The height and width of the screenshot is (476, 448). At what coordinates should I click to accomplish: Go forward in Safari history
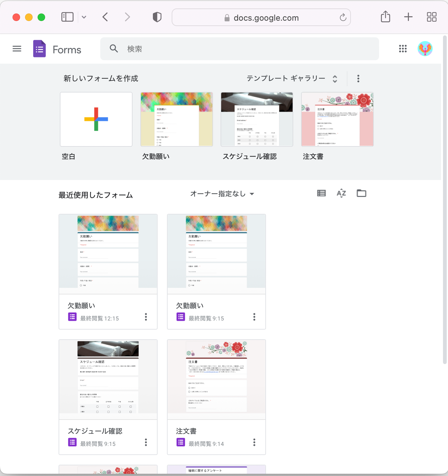(127, 17)
